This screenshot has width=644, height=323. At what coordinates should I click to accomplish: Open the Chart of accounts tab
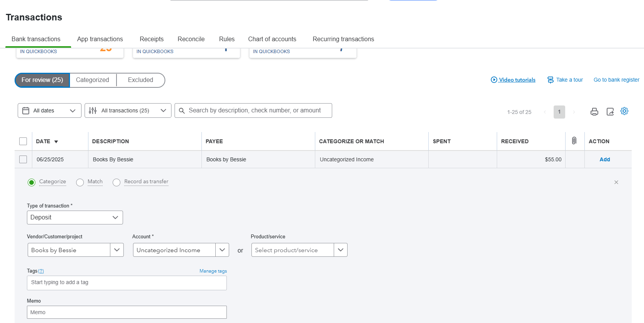[272, 39]
